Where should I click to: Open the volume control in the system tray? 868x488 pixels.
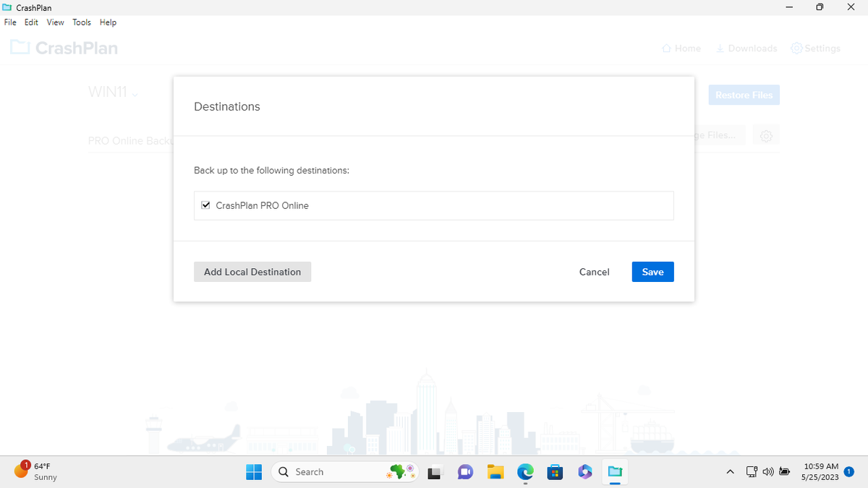[768, 471]
